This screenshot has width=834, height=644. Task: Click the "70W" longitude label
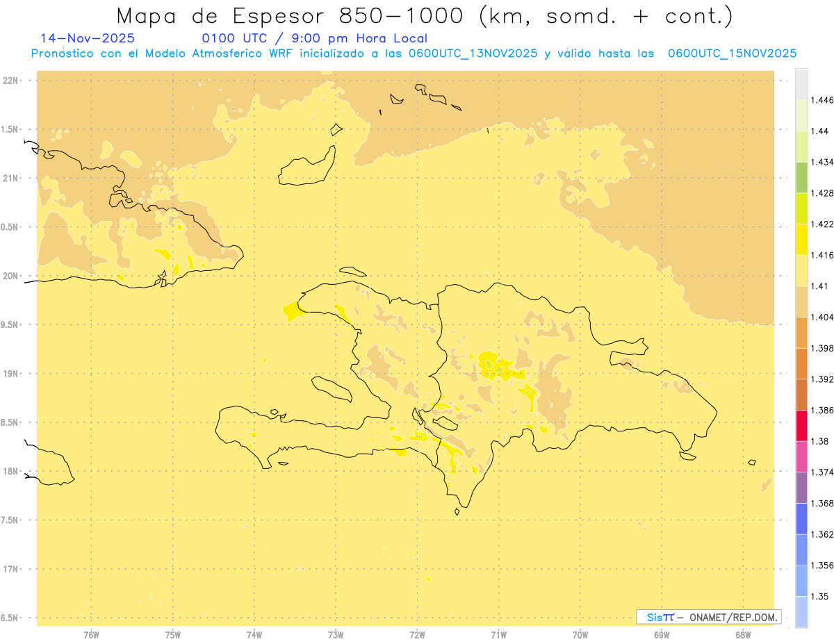580,634
